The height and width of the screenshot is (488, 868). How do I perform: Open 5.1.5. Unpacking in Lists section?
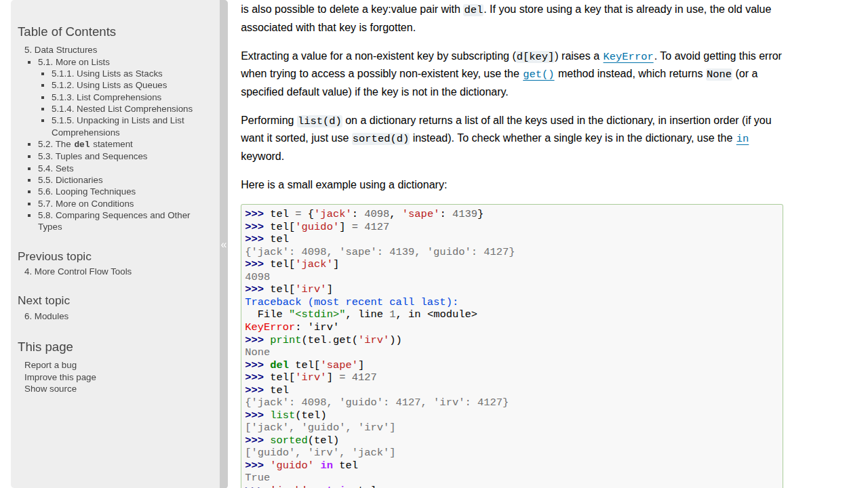click(118, 127)
